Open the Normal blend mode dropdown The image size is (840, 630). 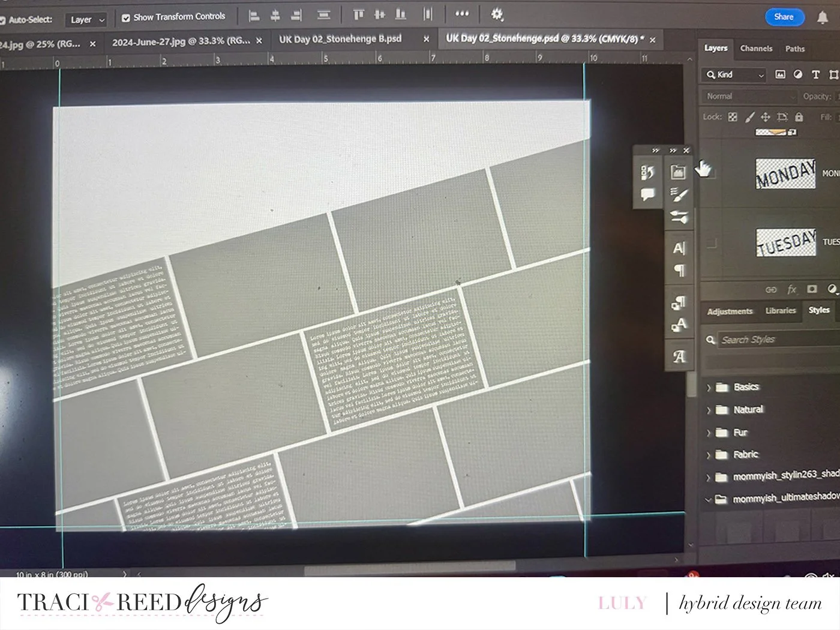(749, 97)
